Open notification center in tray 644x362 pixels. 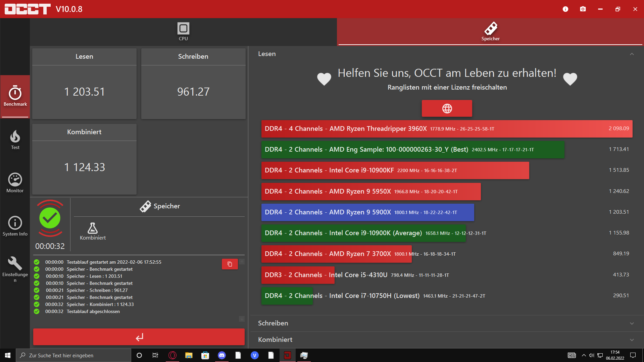tap(633, 355)
